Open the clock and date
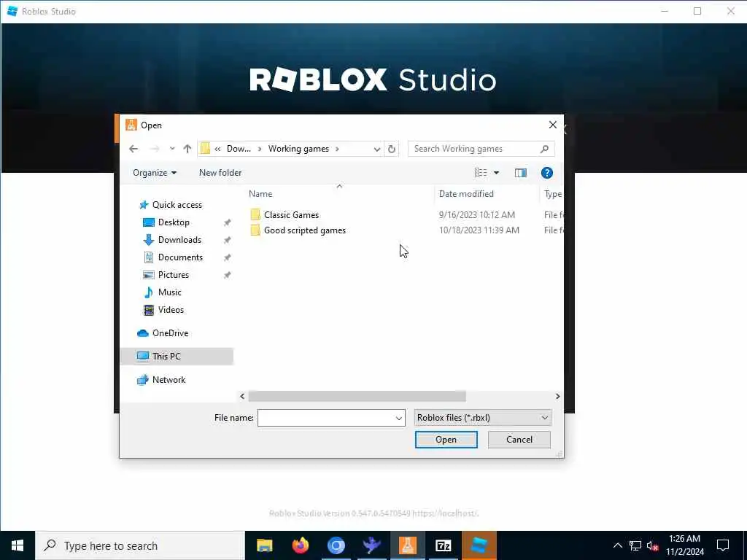The height and width of the screenshot is (560, 747). (x=684, y=545)
